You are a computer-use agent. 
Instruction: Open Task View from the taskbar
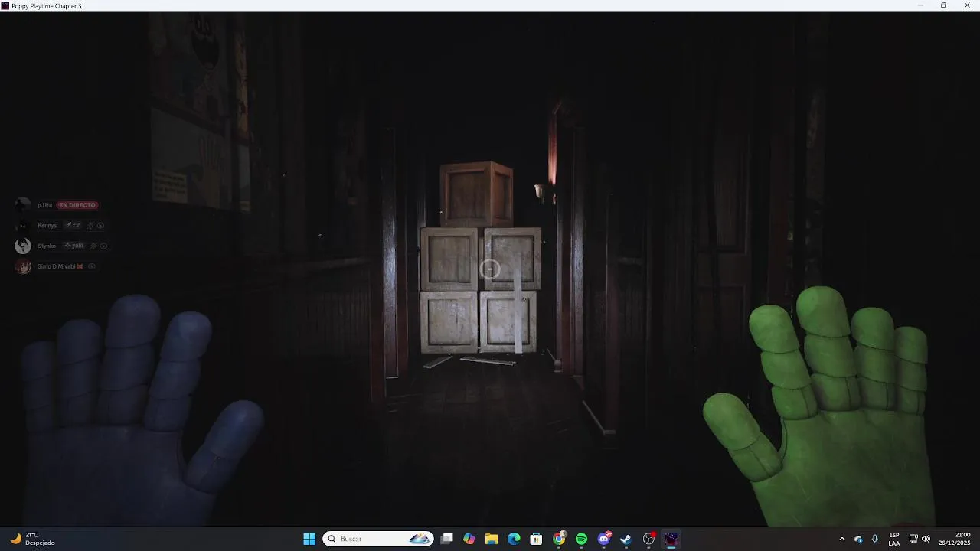[x=447, y=539]
